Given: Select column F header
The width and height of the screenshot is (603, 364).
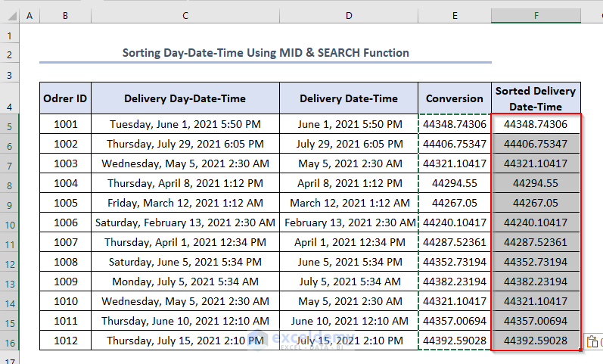Looking at the screenshot, I should click(x=536, y=15).
